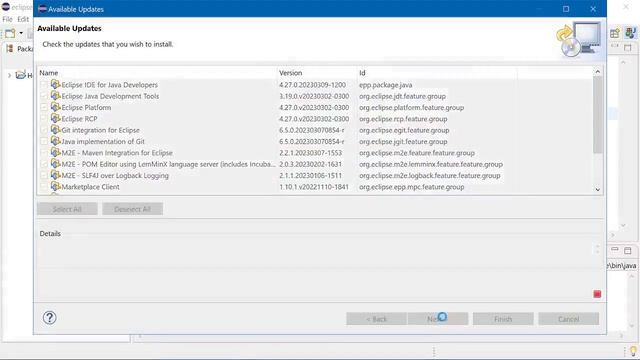Maximize the lower right Eclipse view panel

click(628, 250)
